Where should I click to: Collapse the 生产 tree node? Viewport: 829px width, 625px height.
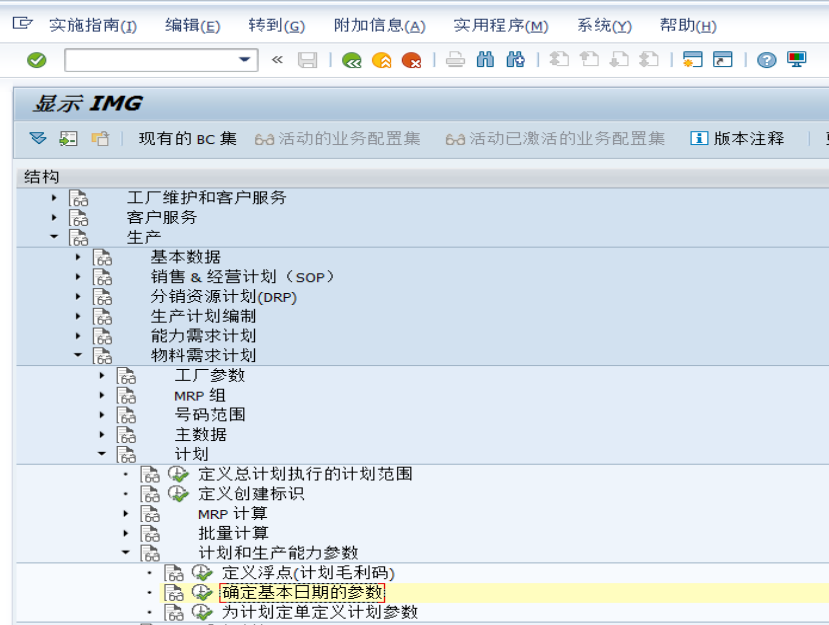(x=54, y=237)
